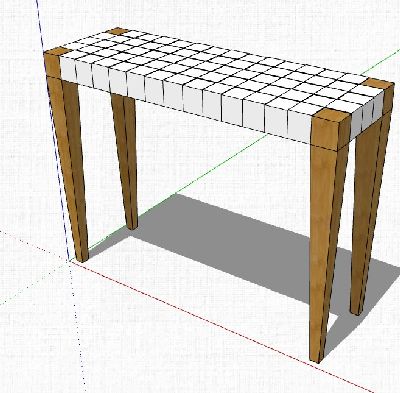Click the axis origin point near left leg
This screenshot has width=400, height=393.
coord(70,261)
